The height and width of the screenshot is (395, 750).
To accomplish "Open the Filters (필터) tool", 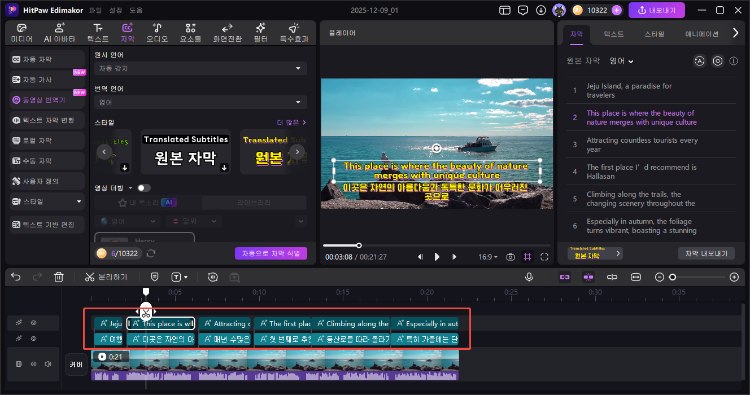I will [261, 33].
